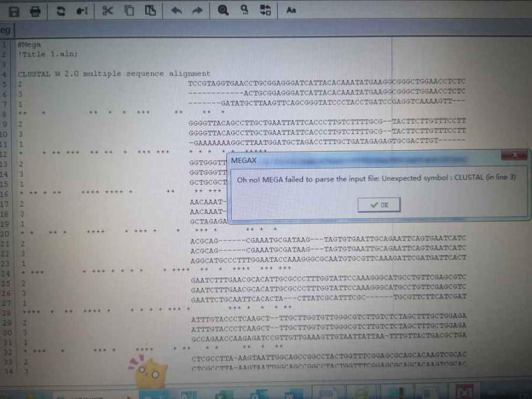
Task: Click the Save file icon
Action: point(14,11)
